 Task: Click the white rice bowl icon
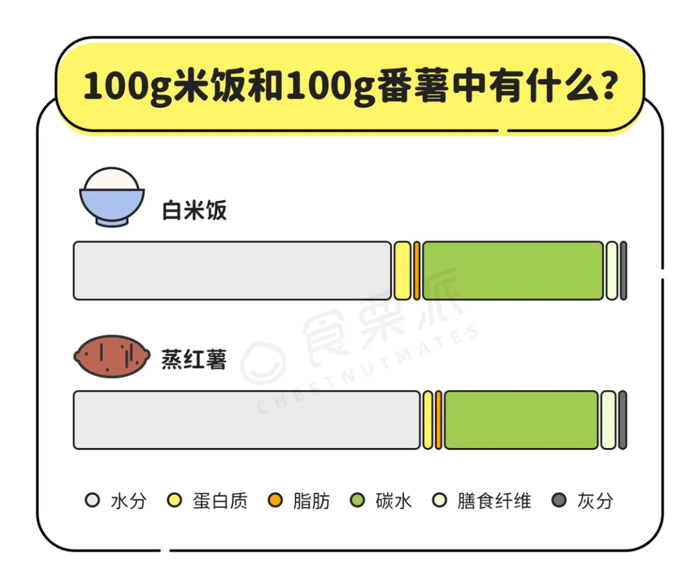(x=112, y=197)
